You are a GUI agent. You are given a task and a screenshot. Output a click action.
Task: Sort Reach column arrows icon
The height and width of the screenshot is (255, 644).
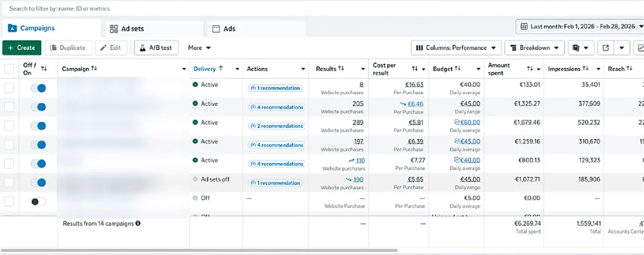click(x=629, y=69)
